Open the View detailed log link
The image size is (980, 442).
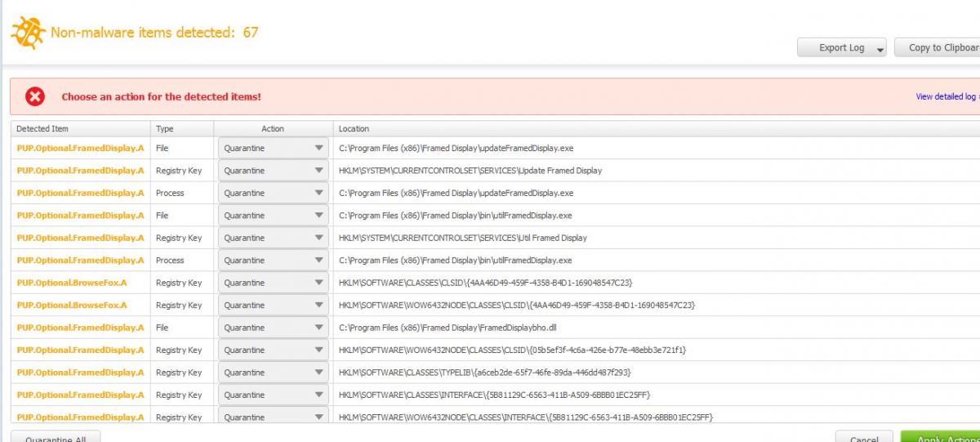946,96
